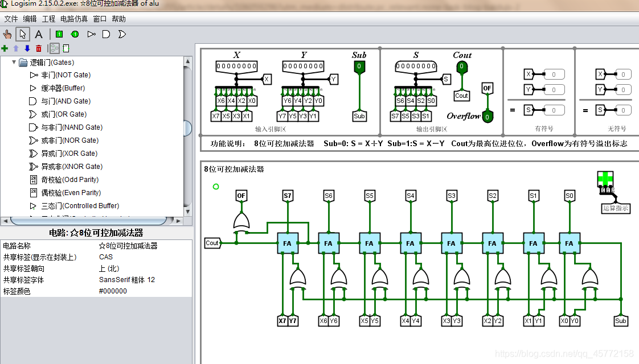This screenshot has width=639, height=364.
Task: Pick the NOT gate toolbar icon
Action: pyautogui.click(x=91, y=34)
